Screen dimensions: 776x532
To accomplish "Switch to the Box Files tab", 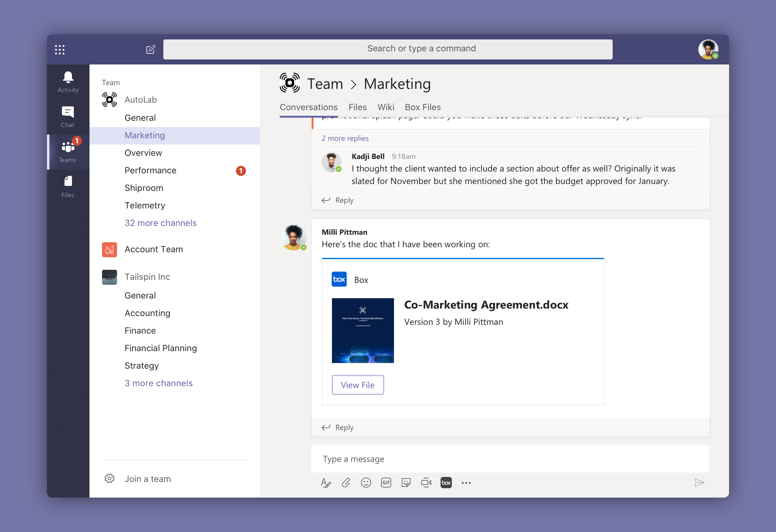I will (423, 107).
